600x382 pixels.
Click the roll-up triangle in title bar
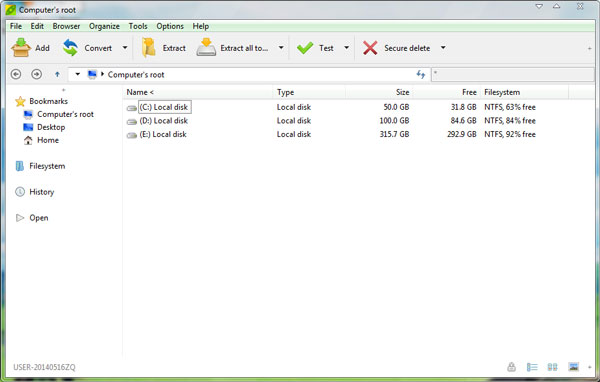(x=557, y=6)
